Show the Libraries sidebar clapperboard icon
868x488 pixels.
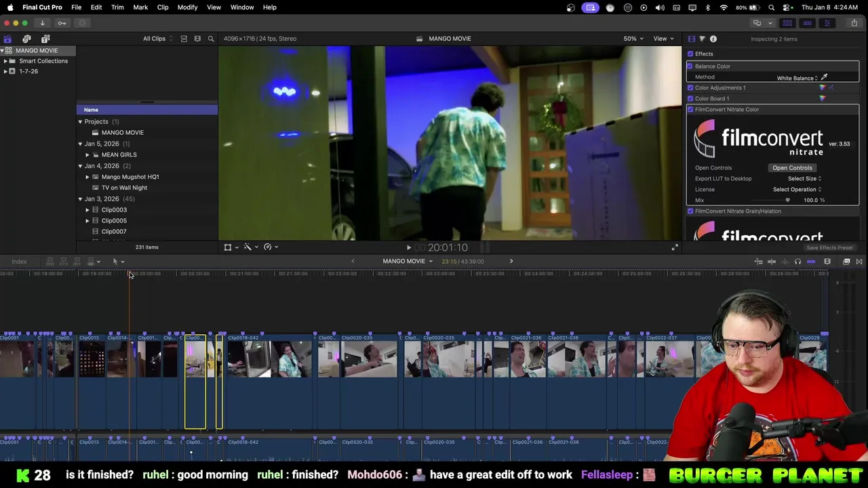click(x=7, y=39)
